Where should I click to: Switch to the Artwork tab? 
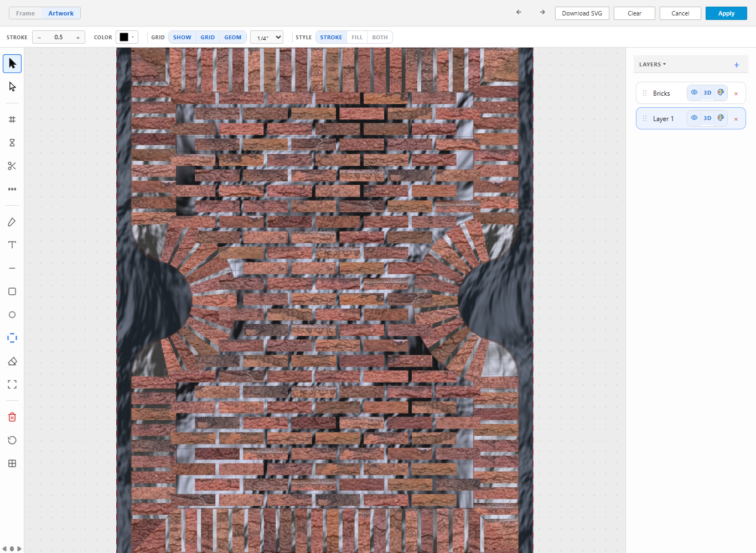click(61, 13)
